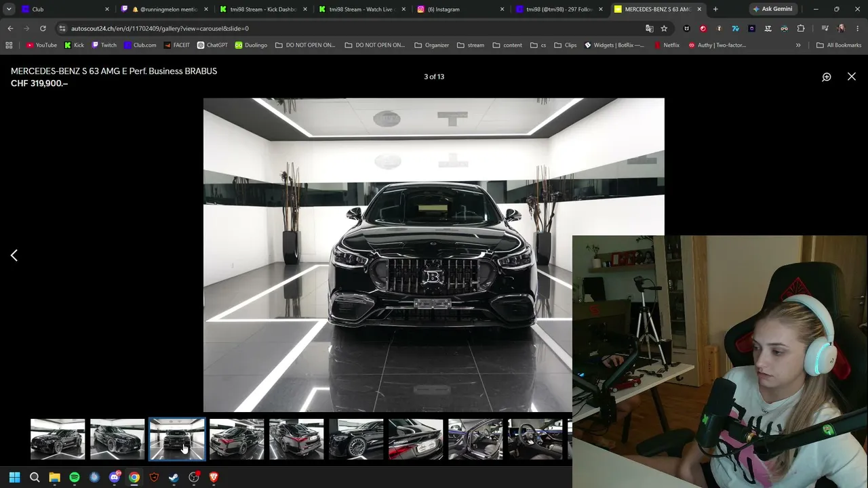Expand the stream bookmark folder
The height and width of the screenshot is (488, 868).
coord(471,45)
